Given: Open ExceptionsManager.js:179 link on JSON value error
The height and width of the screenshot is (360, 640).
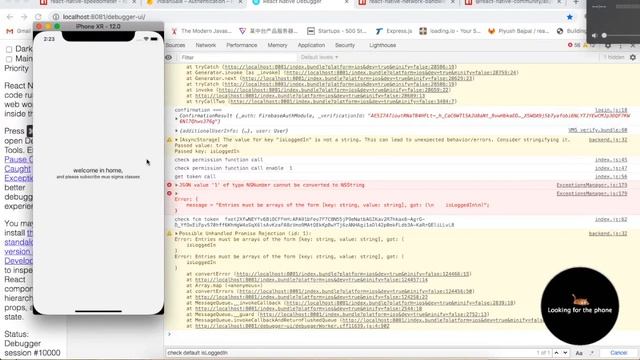Looking at the screenshot, I should (592, 185).
